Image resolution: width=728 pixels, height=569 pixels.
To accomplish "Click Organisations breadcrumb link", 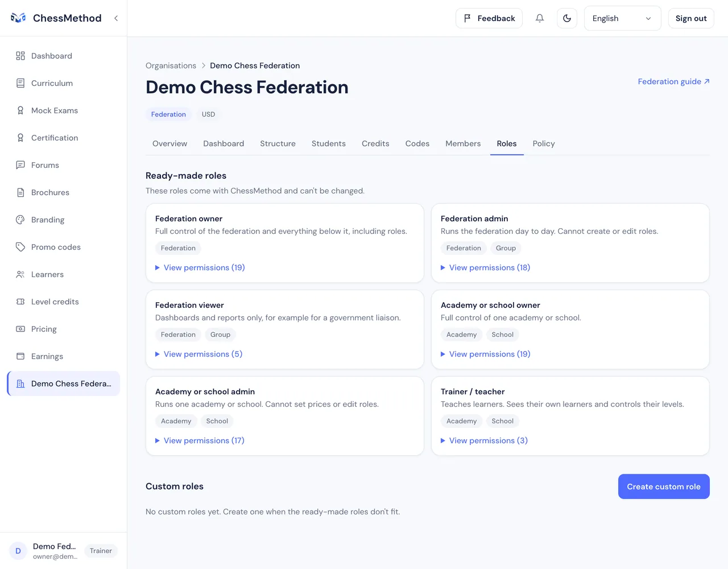I will (x=171, y=65).
